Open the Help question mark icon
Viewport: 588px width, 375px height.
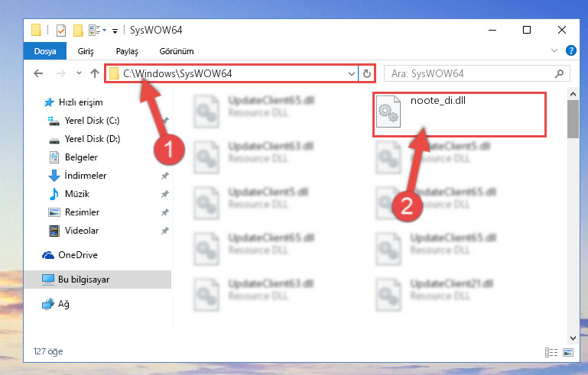click(570, 50)
